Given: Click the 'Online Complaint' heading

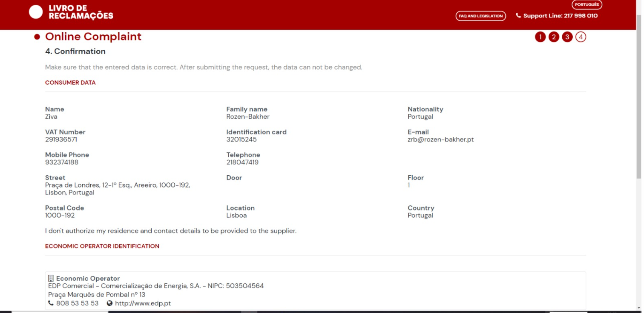Looking at the screenshot, I should point(93,37).
